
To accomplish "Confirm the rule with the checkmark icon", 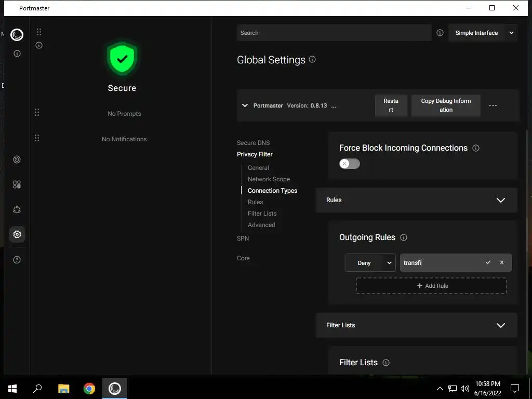I will point(488,262).
